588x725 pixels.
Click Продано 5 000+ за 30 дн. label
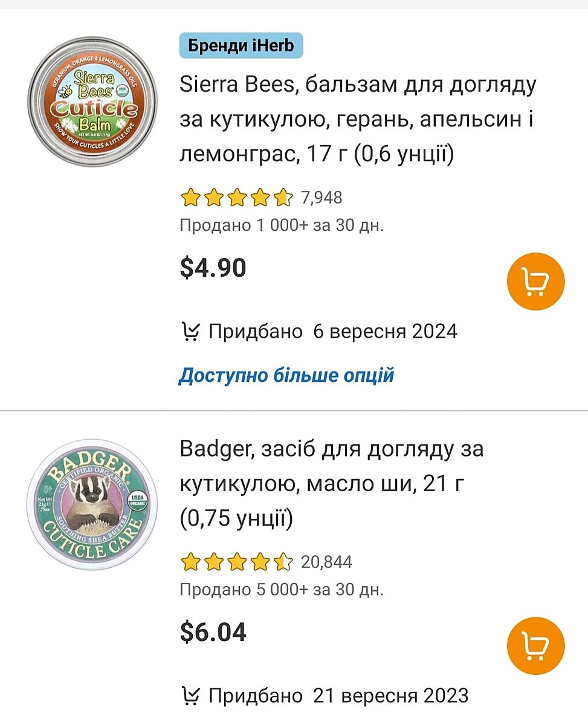tap(282, 590)
